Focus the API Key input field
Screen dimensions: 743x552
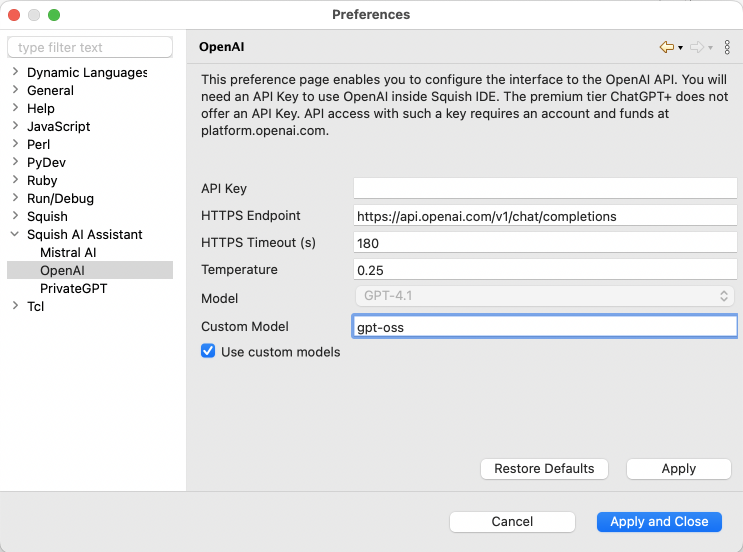tap(545, 188)
